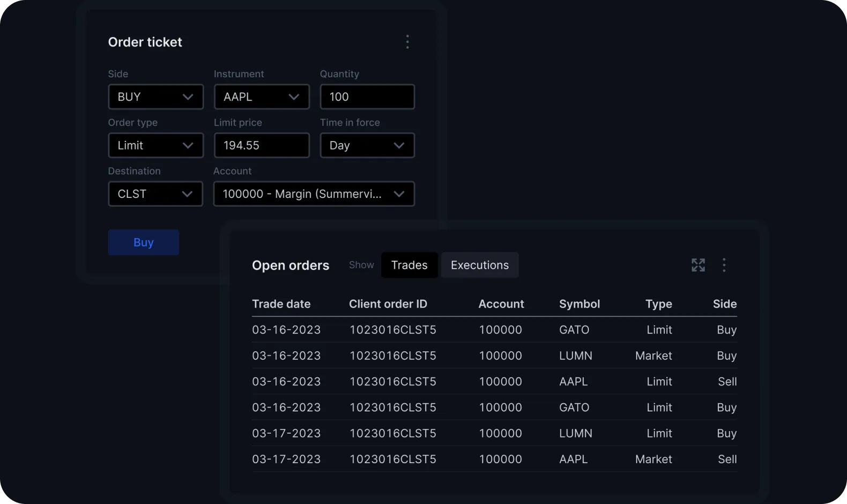Viewport: 847px width, 504px height.
Task: Open the Time in force dropdown showing Day
Action: pyautogui.click(x=367, y=145)
